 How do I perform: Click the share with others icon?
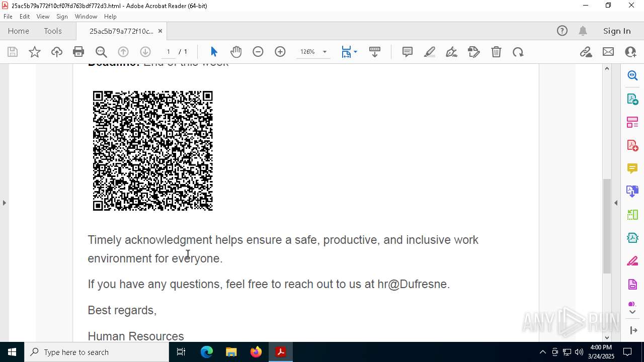click(x=630, y=52)
